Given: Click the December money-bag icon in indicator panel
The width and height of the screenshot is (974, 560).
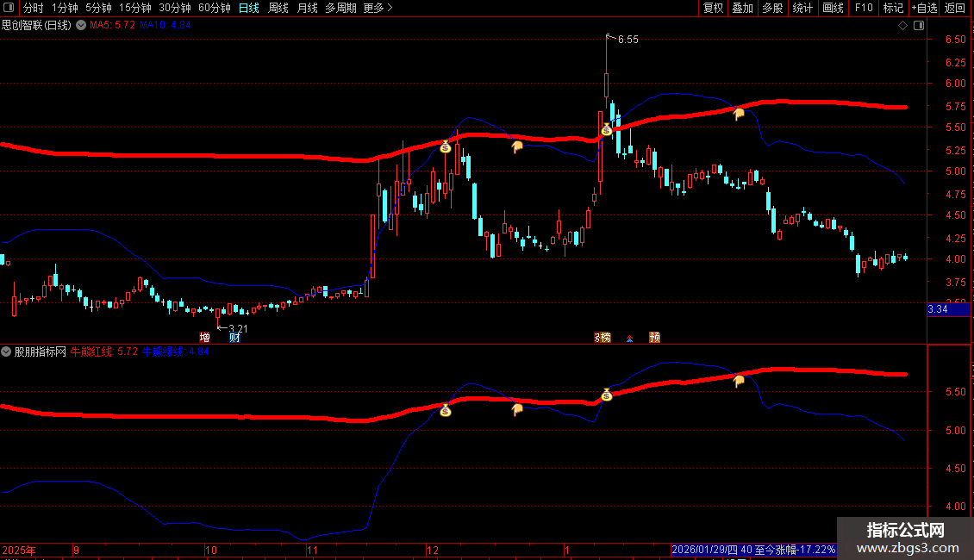Looking at the screenshot, I should [x=446, y=410].
